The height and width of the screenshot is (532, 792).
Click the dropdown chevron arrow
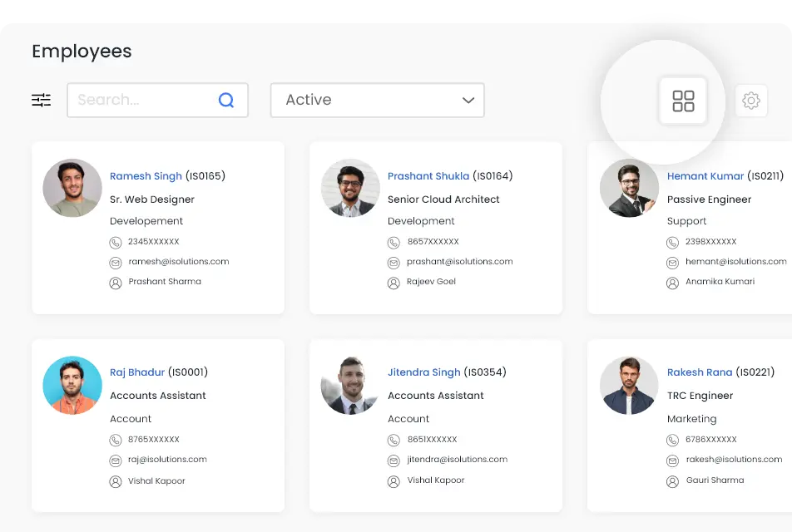pos(468,101)
